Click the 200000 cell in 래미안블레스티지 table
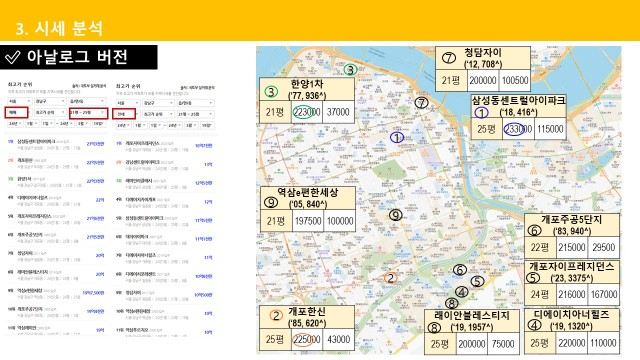 [x=471, y=344]
